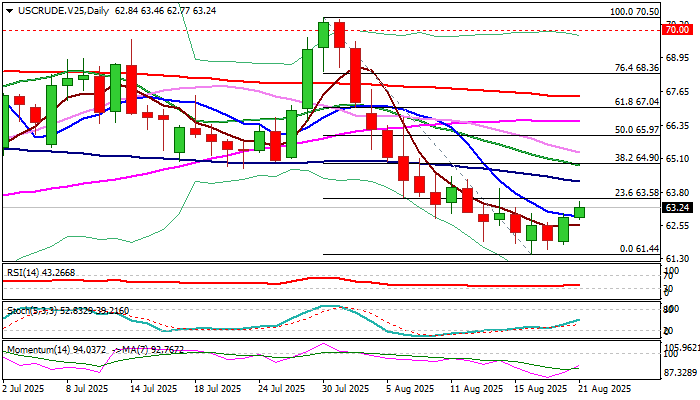
Task: Select the red moving average line endpoint near 67.65
Action: (x=578, y=96)
